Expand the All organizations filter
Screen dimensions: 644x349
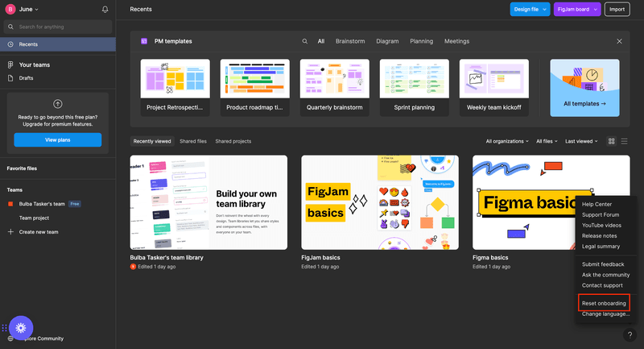pos(507,141)
